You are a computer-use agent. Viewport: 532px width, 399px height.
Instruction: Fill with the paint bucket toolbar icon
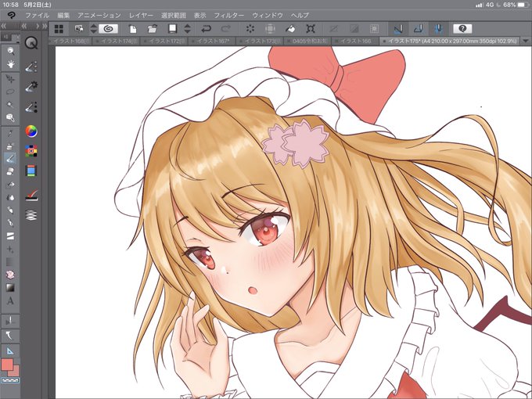point(290,29)
